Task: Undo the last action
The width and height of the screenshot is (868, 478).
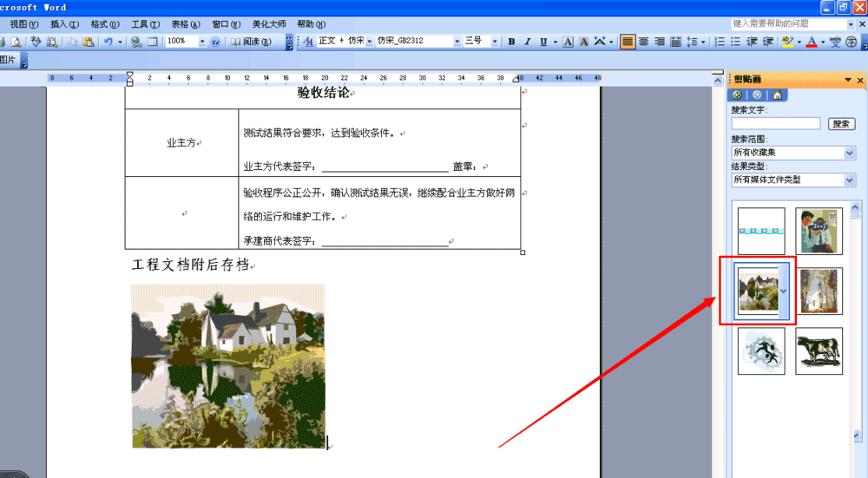Action: point(108,42)
